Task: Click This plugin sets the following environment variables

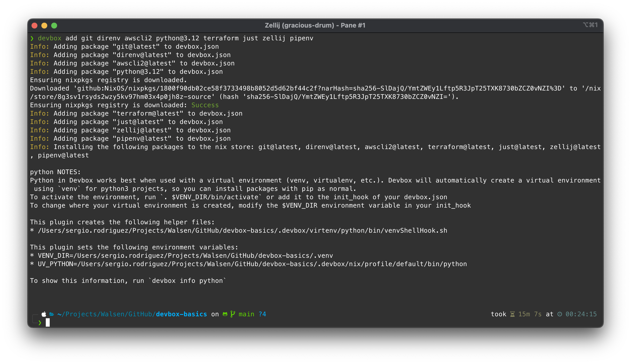Action: click(134, 247)
